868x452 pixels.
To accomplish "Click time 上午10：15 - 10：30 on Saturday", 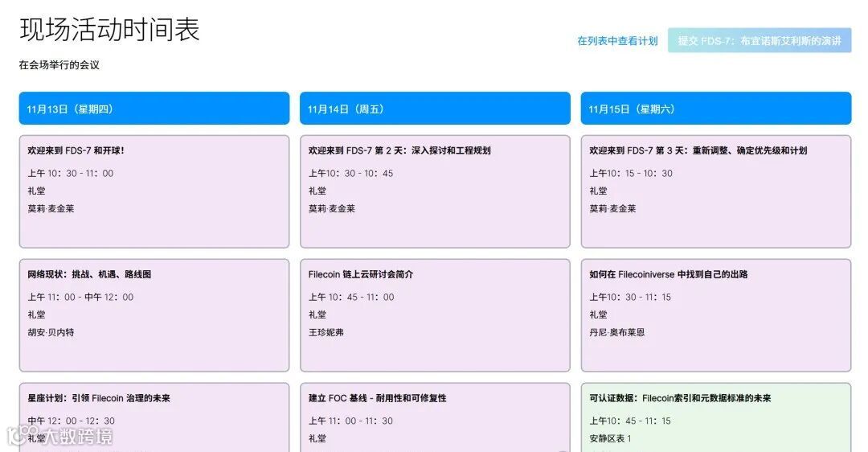I will click(631, 174).
